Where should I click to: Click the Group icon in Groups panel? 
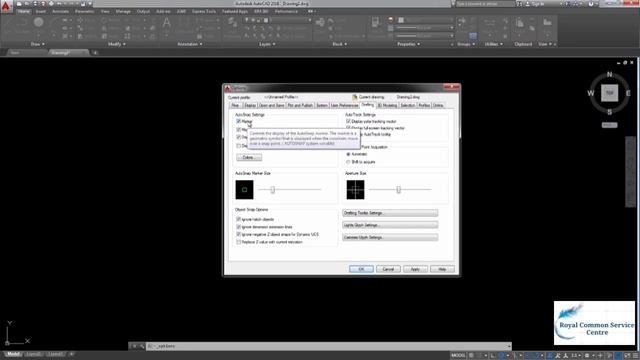[462, 21]
